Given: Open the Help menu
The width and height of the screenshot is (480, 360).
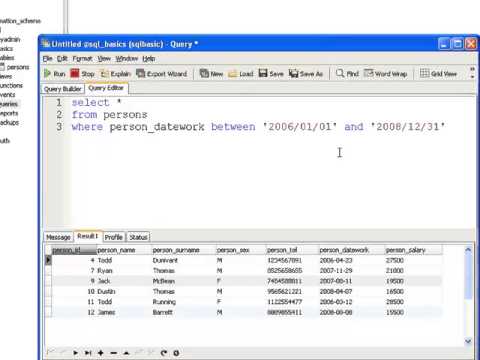Looking at the screenshot, I should [149, 59].
